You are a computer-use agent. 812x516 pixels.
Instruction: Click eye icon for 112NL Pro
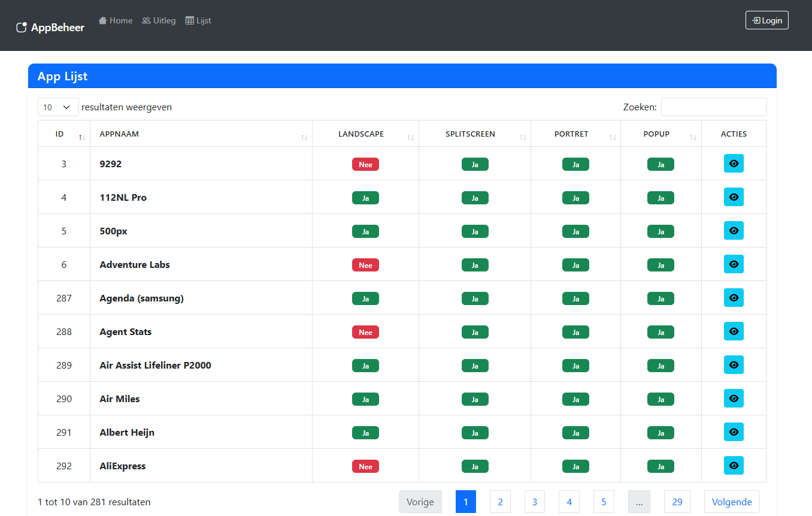(734, 197)
